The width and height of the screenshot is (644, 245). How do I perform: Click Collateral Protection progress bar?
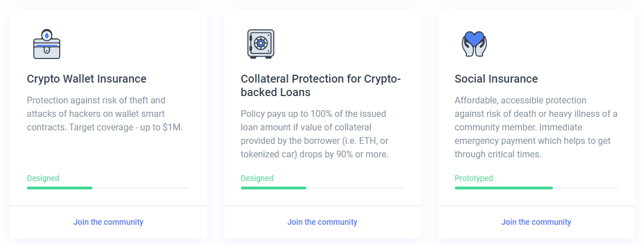(x=323, y=188)
